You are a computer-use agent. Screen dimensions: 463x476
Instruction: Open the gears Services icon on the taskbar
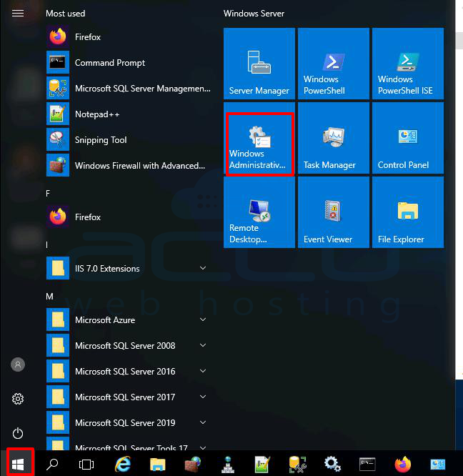coord(332,464)
